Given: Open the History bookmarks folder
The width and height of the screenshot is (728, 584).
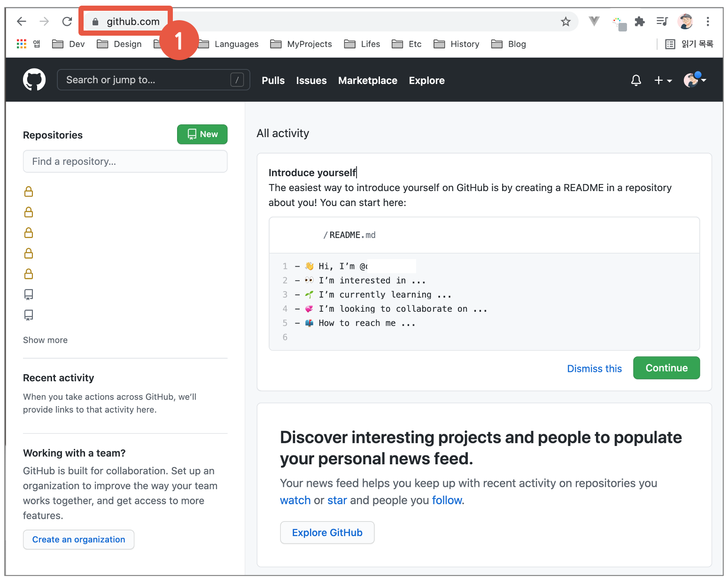Looking at the screenshot, I should (x=457, y=44).
